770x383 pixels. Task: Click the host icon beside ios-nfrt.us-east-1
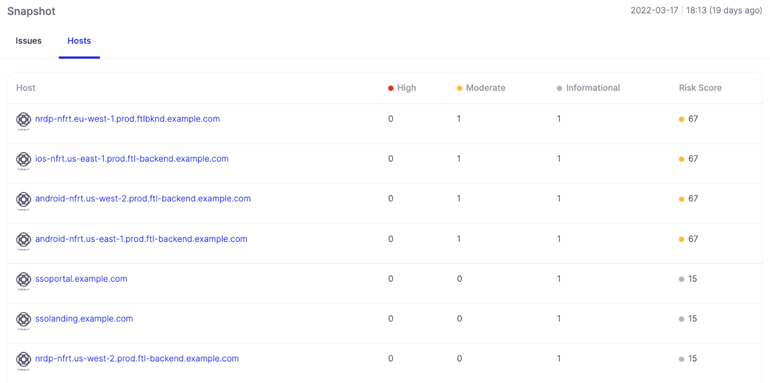click(x=23, y=160)
